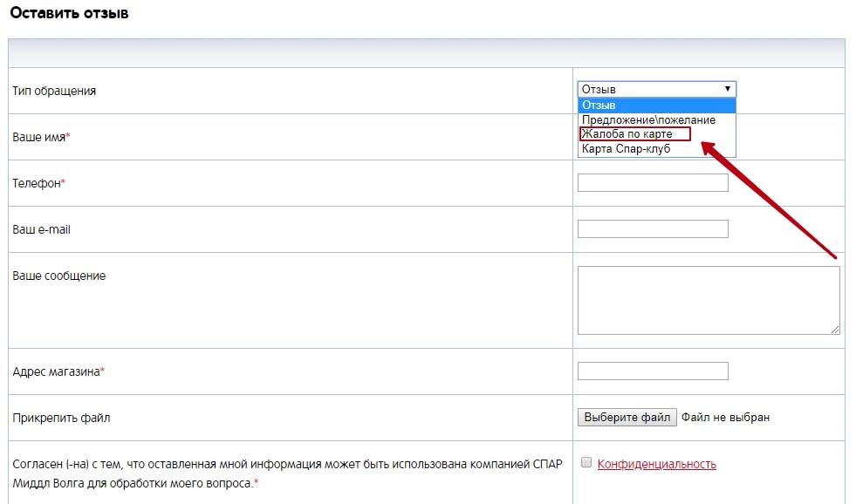Focus the Адрес магазина input field
Image resolution: width=856 pixels, height=504 pixels.
coord(653,371)
